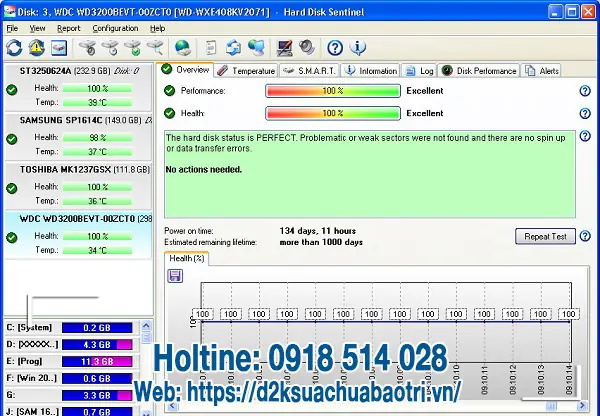Click the help icon next to Repeat Test
Screen dimensions: 600x416
point(585,236)
